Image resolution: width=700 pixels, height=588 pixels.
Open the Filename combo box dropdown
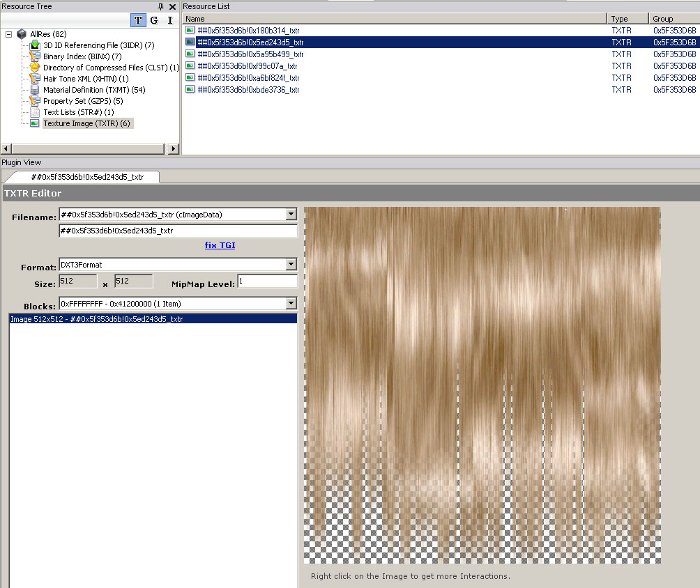291,215
